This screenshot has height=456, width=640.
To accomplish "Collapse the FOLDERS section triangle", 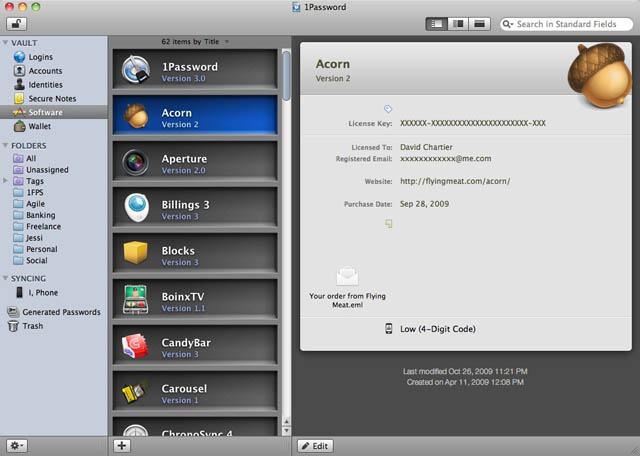I will [x=5, y=145].
